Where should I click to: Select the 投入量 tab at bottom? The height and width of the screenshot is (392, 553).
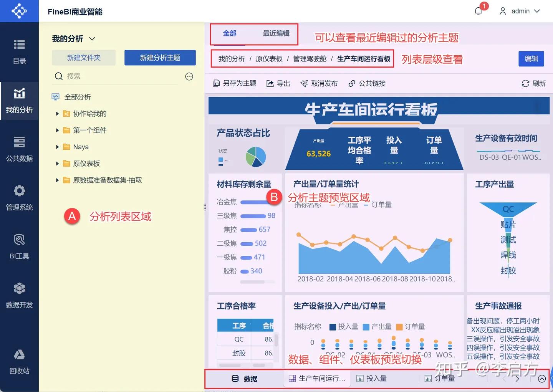point(377,379)
